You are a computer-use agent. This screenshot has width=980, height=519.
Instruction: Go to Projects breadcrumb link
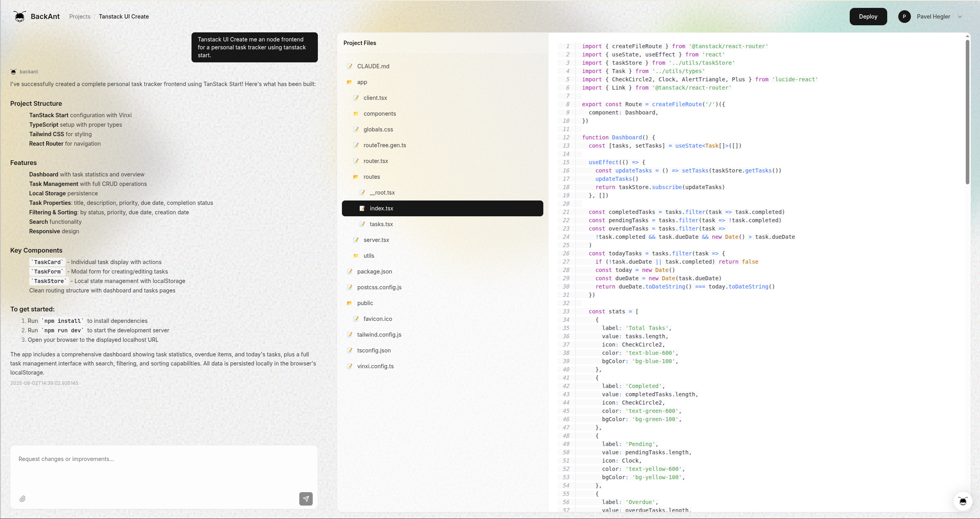pos(80,17)
